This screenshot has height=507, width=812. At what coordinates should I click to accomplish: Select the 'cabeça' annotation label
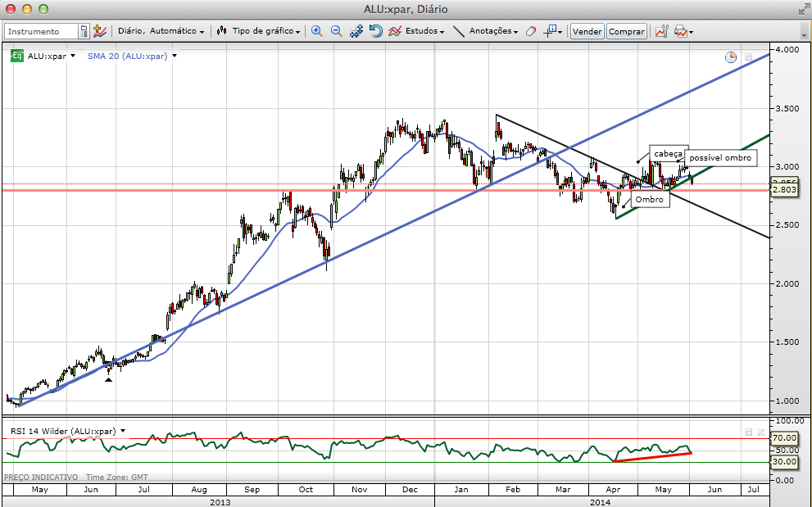pyautogui.click(x=668, y=154)
